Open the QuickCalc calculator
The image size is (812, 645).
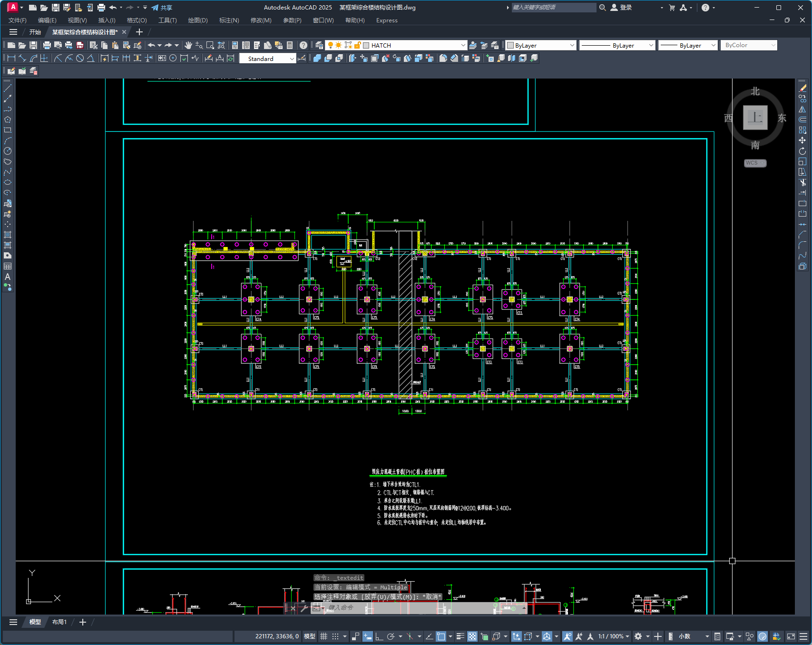[290, 45]
